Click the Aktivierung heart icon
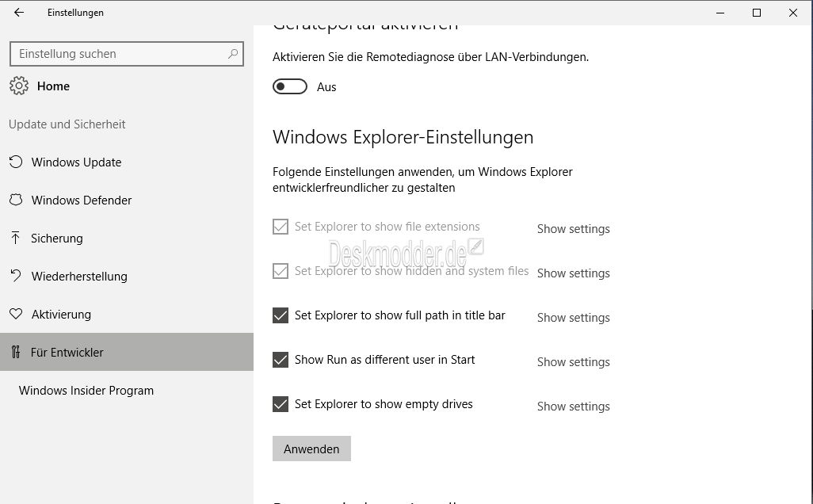This screenshot has height=504, width=813. [x=16, y=314]
